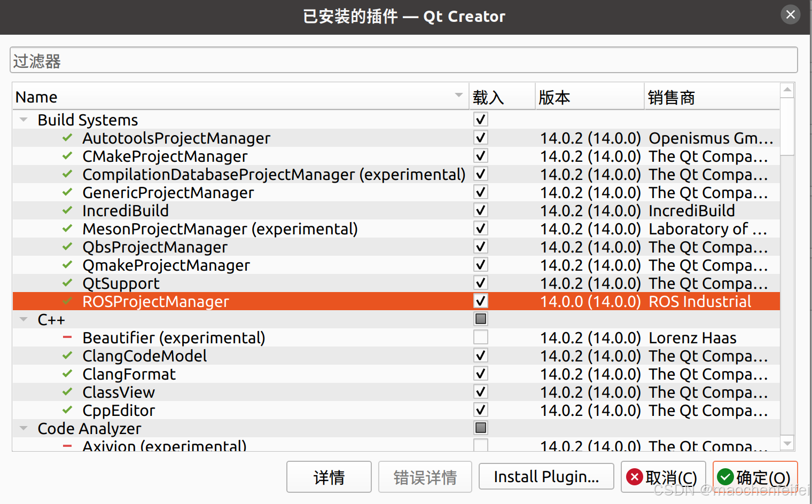Click the red X icon on the cancel button
812x504 pixels.
point(634,477)
